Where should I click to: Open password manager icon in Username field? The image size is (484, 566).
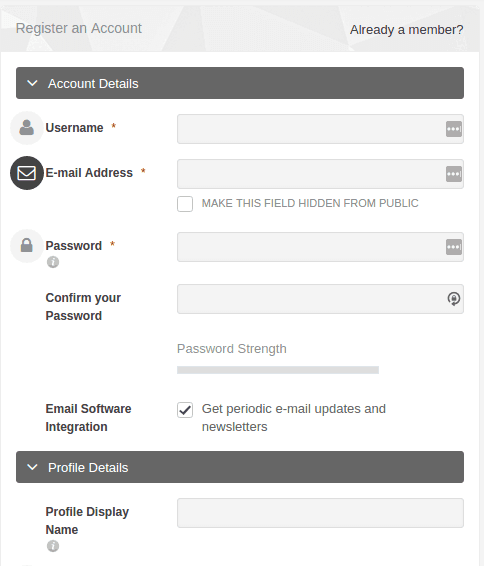[x=454, y=129]
